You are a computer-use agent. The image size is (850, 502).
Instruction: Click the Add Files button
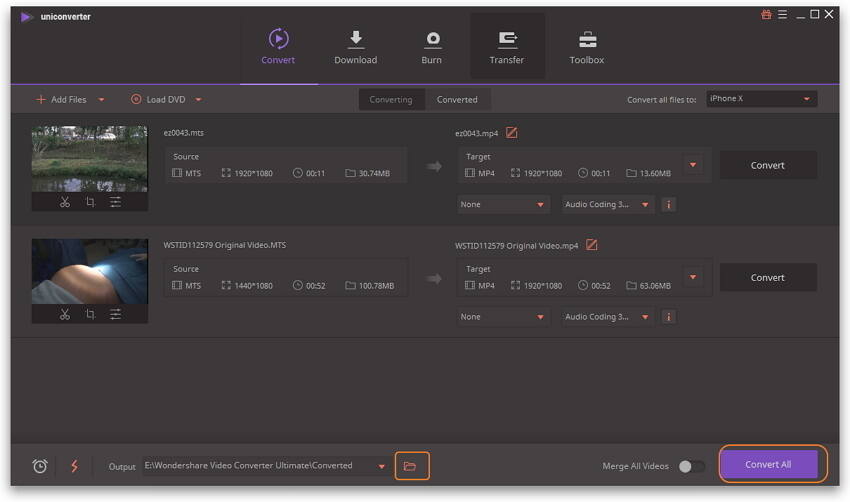pyautogui.click(x=61, y=100)
